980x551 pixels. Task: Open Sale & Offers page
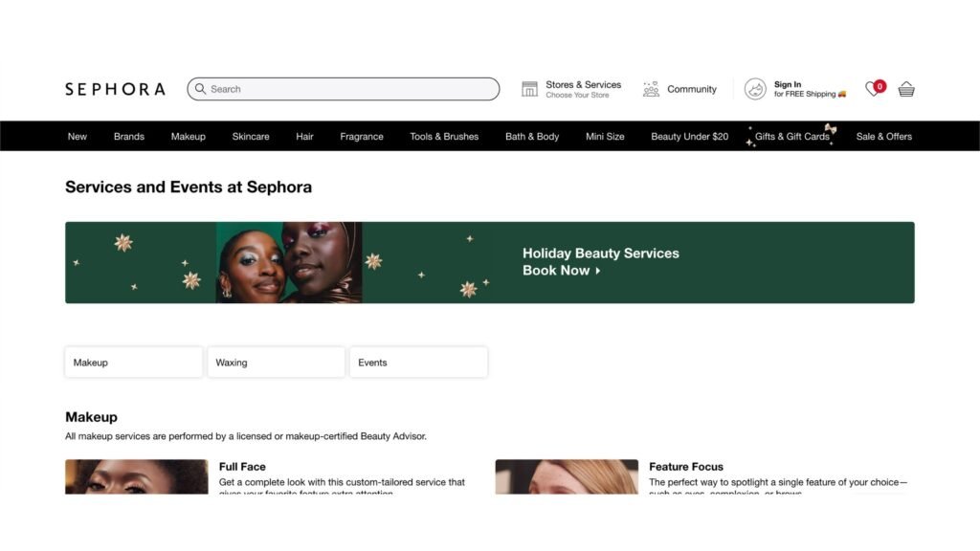coord(883,136)
